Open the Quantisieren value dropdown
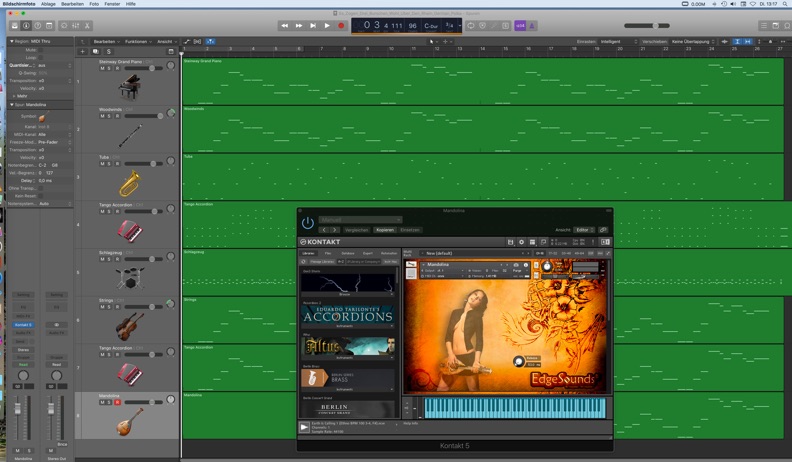The height and width of the screenshot is (462, 792). (55, 65)
